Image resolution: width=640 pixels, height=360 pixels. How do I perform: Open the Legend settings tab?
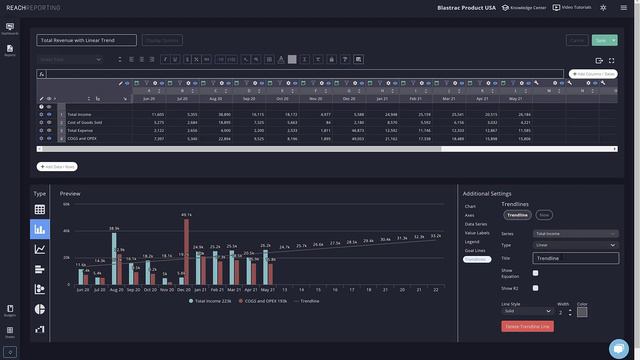[472, 242]
